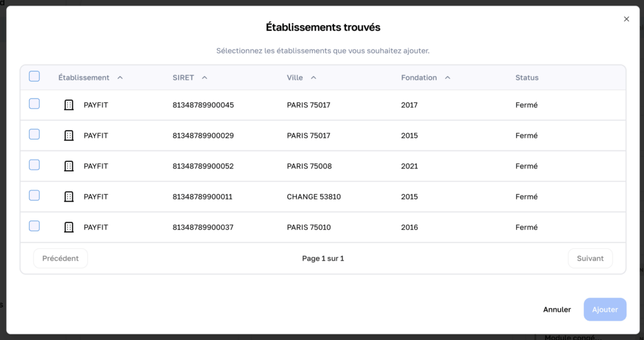The width and height of the screenshot is (644, 340).
Task: Click building icon for SIRET 81348789900045
Action: click(x=69, y=105)
